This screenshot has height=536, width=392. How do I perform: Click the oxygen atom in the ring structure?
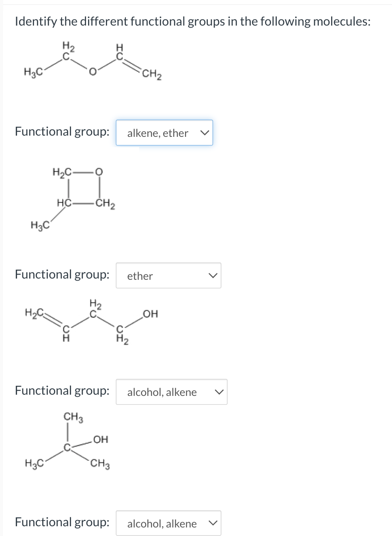tap(98, 172)
